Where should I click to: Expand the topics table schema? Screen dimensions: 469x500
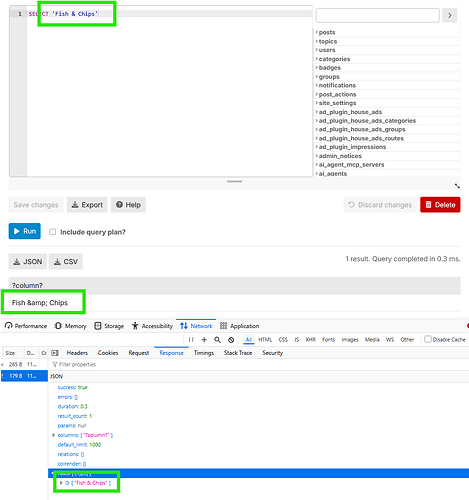click(x=327, y=41)
